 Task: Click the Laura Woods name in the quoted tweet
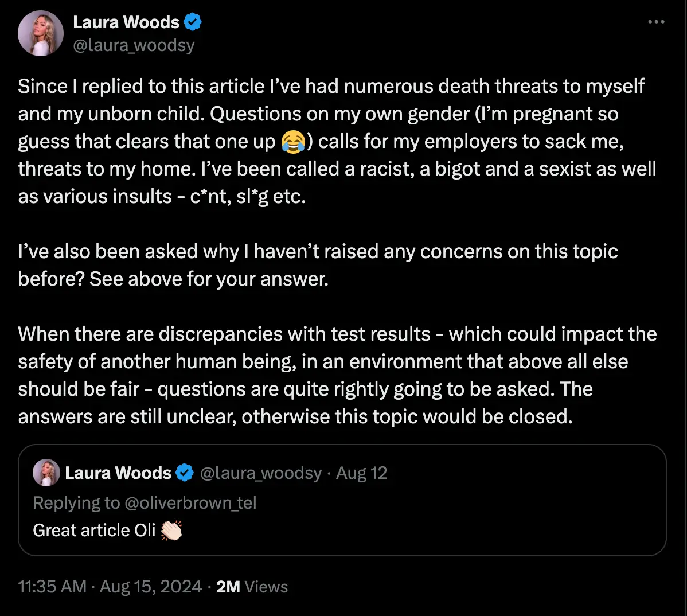[118, 473]
